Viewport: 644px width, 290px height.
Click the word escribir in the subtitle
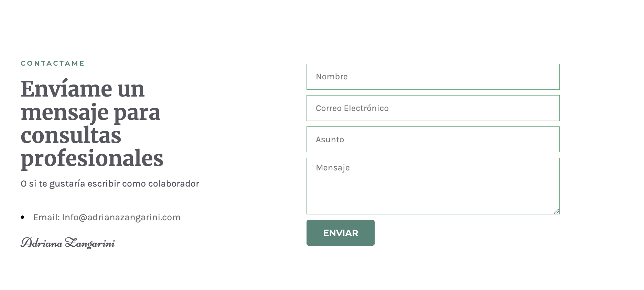click(x=104, y=183)
